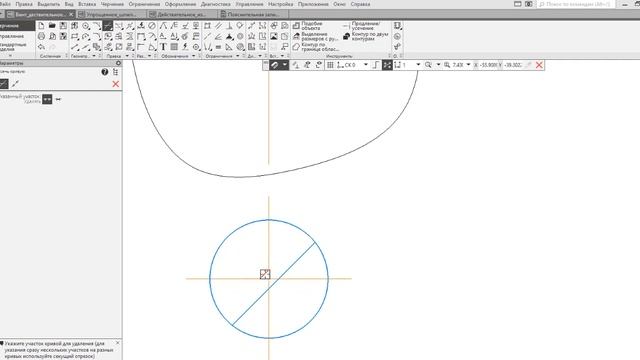Open the Правка menu

point(24,4)
